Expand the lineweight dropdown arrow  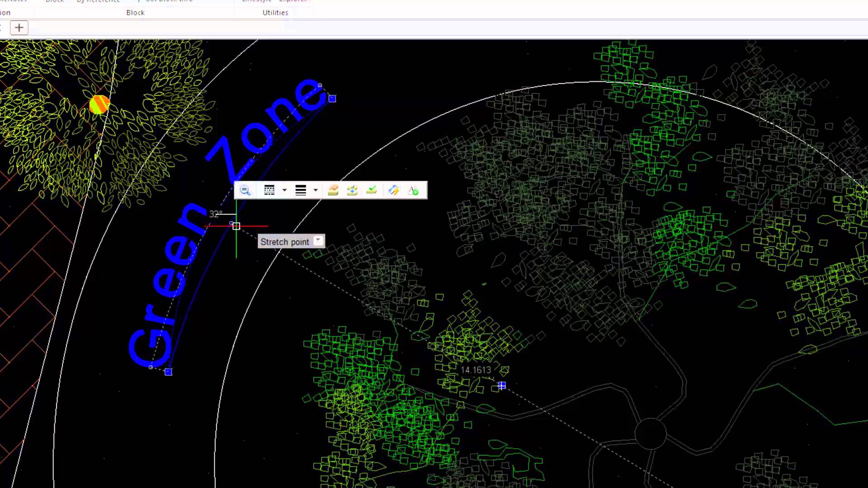[x=316, y=190]
